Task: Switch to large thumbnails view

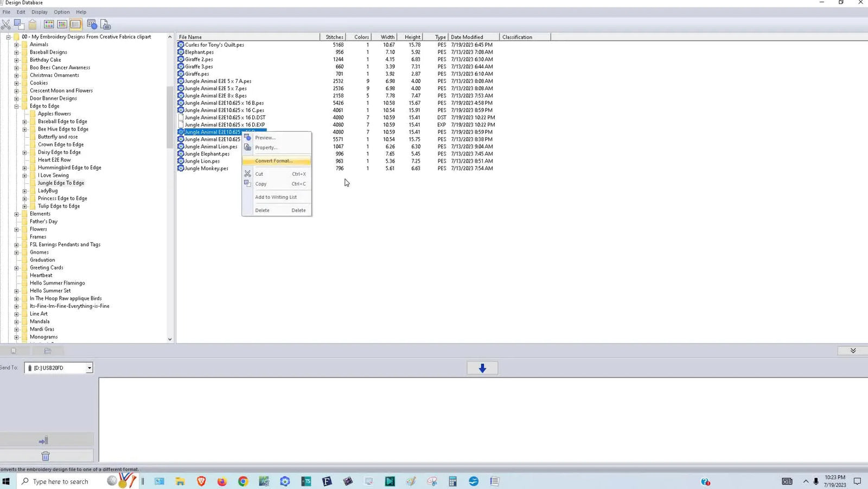Action: (x=48, y=24)
